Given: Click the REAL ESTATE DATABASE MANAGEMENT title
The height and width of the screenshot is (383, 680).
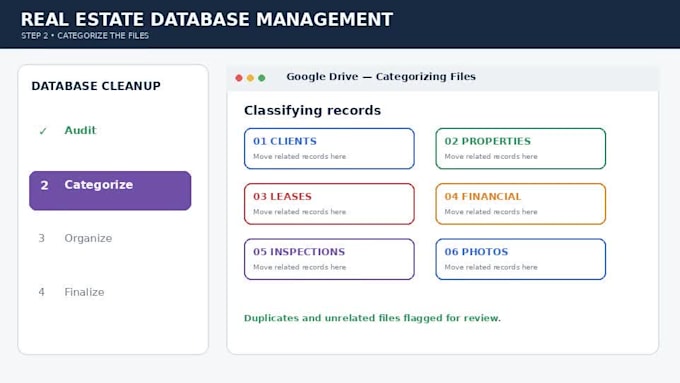Looking at the screenshot, I should (207, 20).
